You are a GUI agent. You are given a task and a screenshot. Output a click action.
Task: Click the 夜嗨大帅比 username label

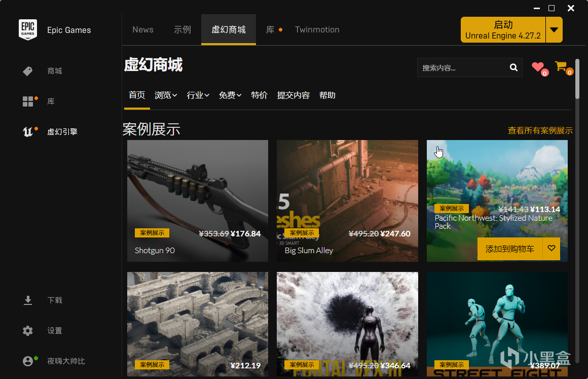tap(66, 361)
